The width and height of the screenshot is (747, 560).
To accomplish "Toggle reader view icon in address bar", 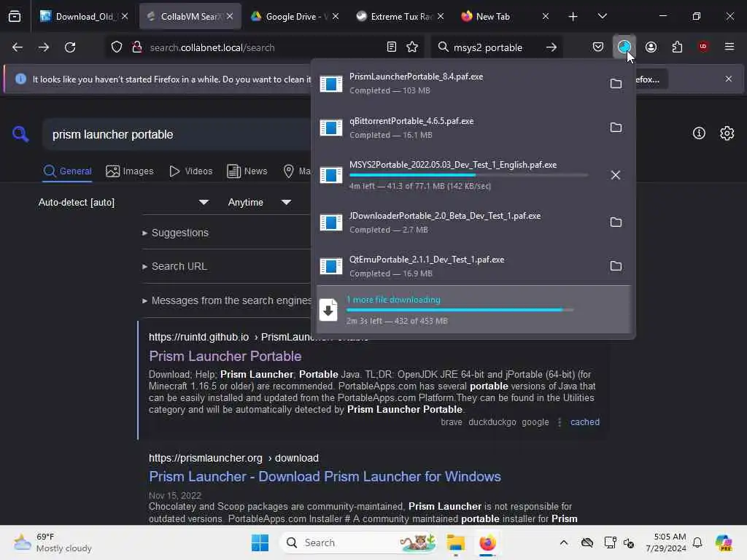I will tap(392, 47).
